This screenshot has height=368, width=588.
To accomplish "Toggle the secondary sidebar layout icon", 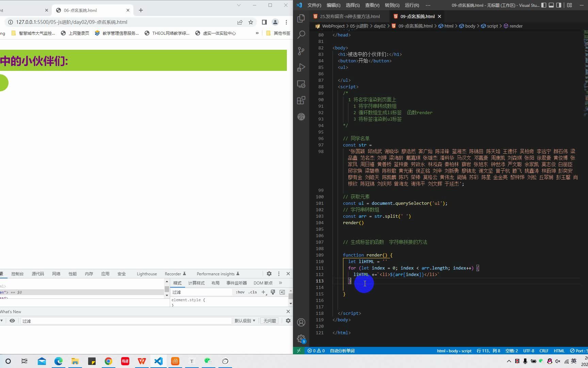I will click(x=559, y=5).
